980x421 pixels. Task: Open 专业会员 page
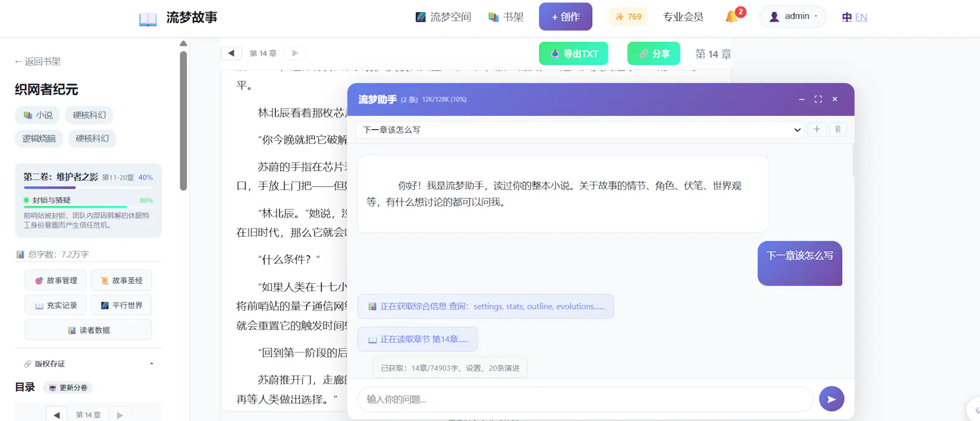(683, 17)
